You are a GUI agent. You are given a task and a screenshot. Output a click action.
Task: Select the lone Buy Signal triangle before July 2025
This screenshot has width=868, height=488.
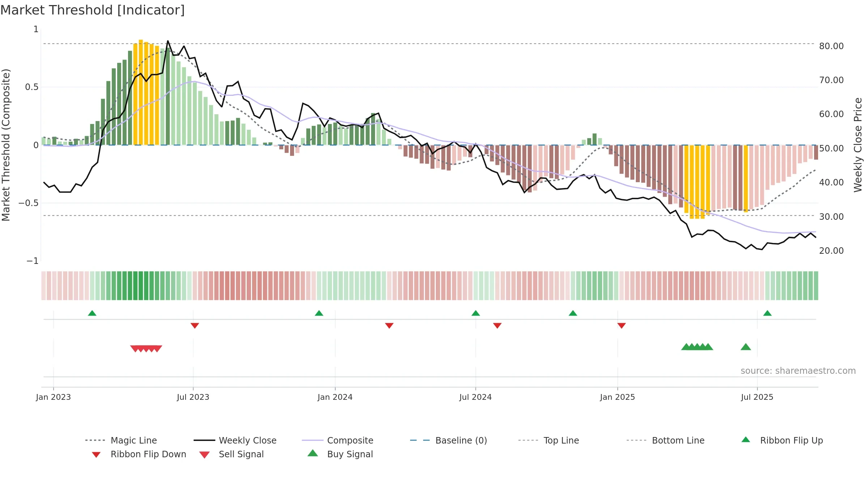[x=746, y=347]
